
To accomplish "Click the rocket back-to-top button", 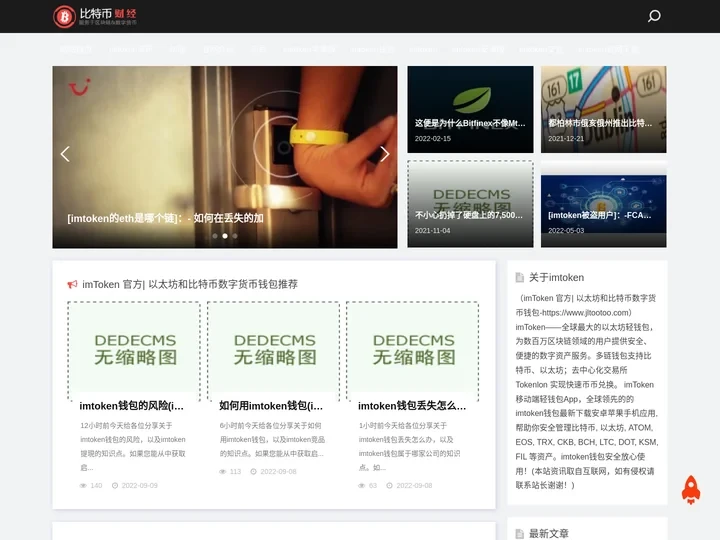I will 691,490.
